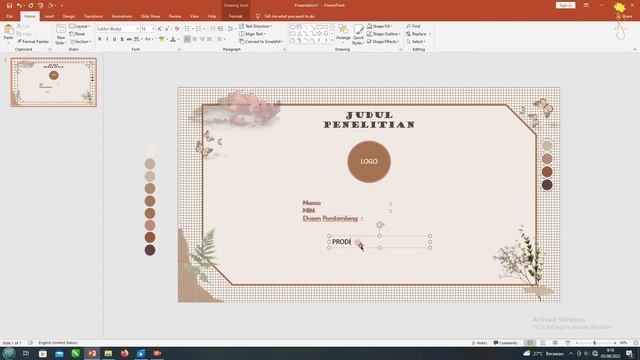
Task: Open Comments pane from status bar
Action: click(505, 343)
